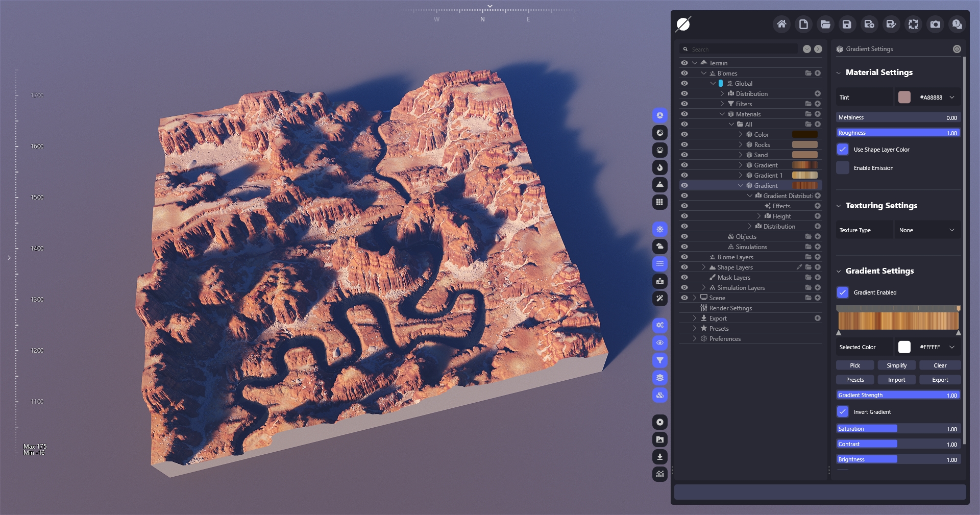Click the Home icon in the top toolbar
The width and height of the screenshot is (980, 515).
pos(781,24)
